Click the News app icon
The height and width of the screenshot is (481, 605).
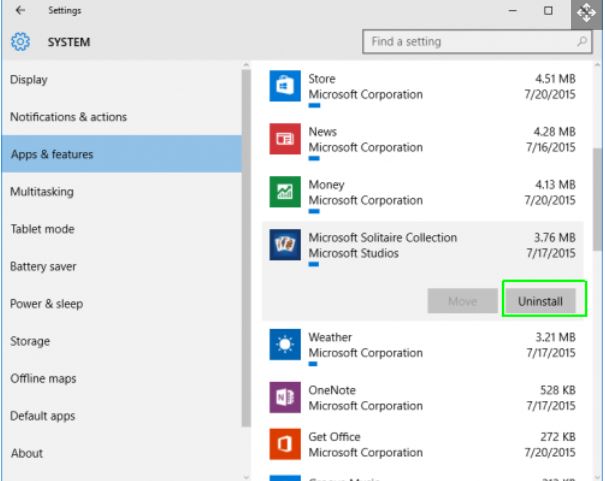click(285, 138)
